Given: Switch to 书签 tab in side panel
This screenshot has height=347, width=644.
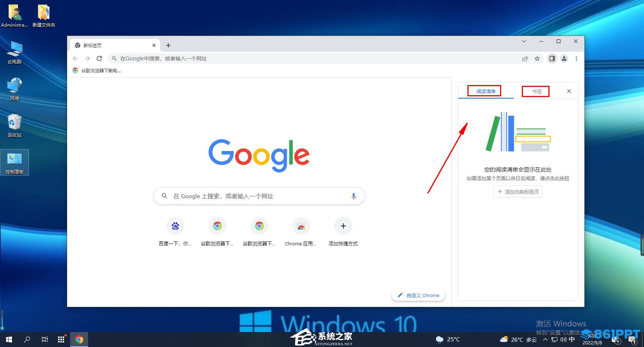Looking at the screenshot, I should [x=537, y=91].
